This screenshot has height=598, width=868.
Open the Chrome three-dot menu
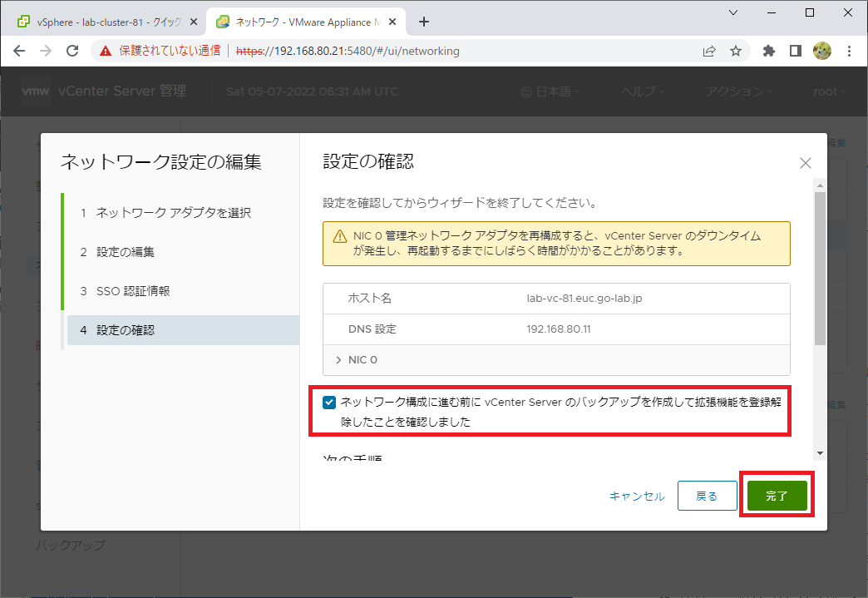click(849, 51)
